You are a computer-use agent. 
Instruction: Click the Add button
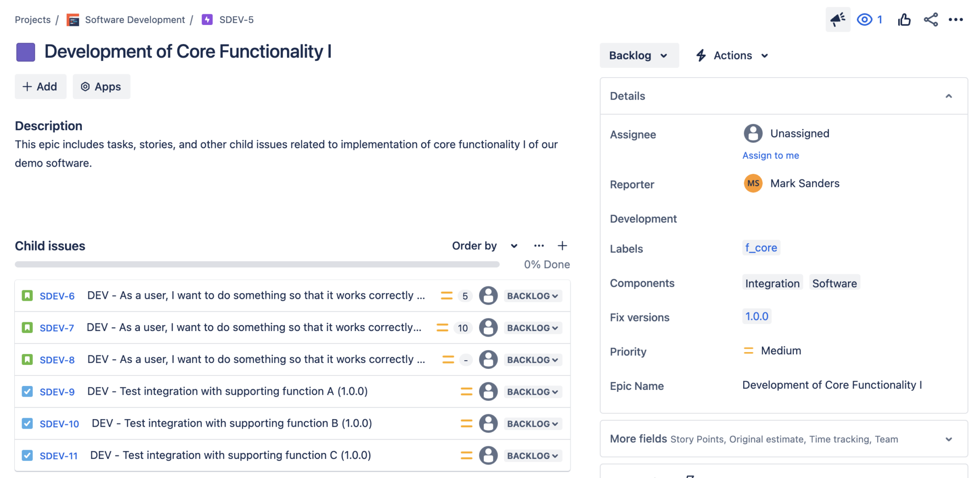40,87
